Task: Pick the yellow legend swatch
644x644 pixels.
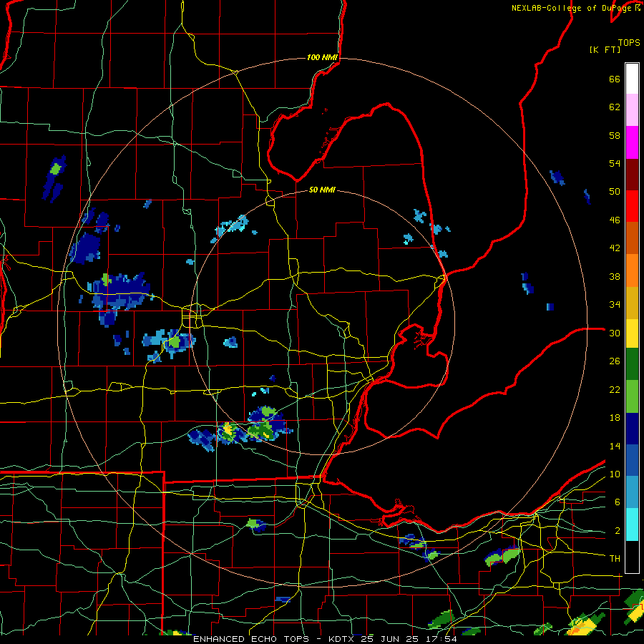Action: coord(632,333)
